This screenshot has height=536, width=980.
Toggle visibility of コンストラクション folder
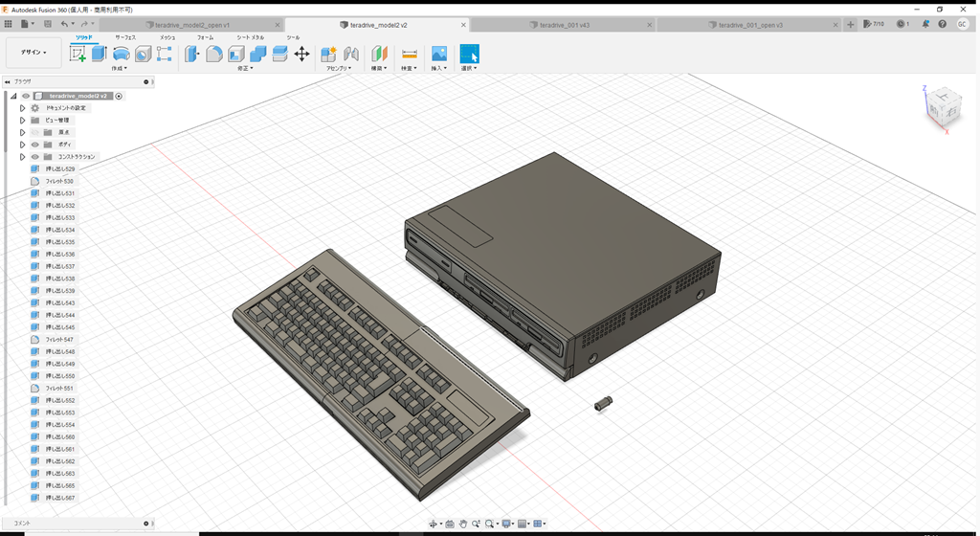pyautogui.click(x=34, y=157)
